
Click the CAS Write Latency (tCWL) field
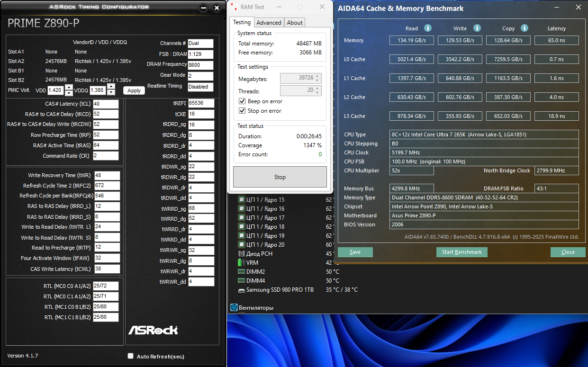(x=107, y=269)
